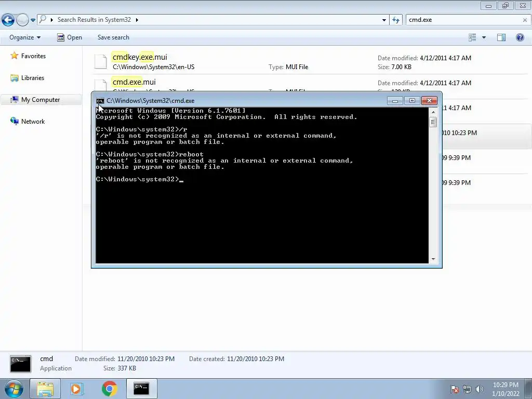Image resolution: width=532 pixels, height=399 pixels.
Task: Click the cmd scrollbar thumb
Action: click(x=433, y=122)
